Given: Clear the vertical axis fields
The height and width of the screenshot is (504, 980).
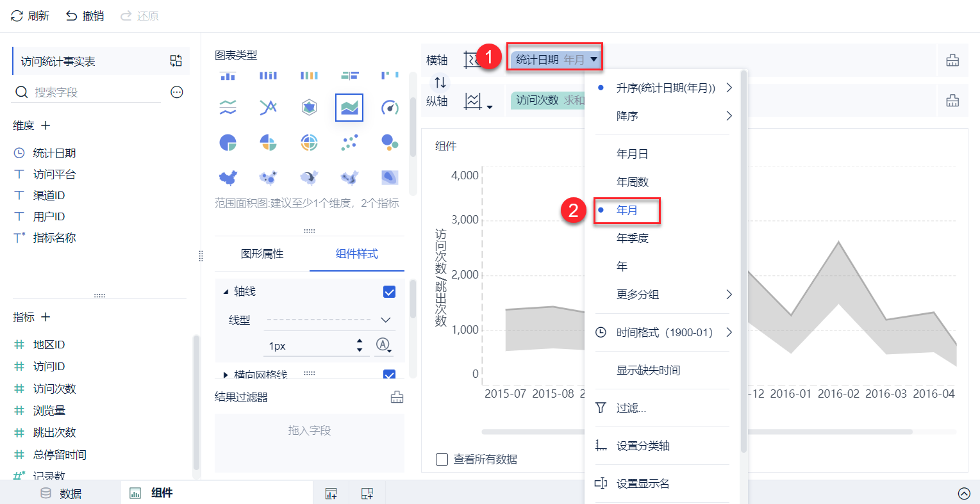Looking at the screenshot, I should pyautogui.click(x=952, y=101).
